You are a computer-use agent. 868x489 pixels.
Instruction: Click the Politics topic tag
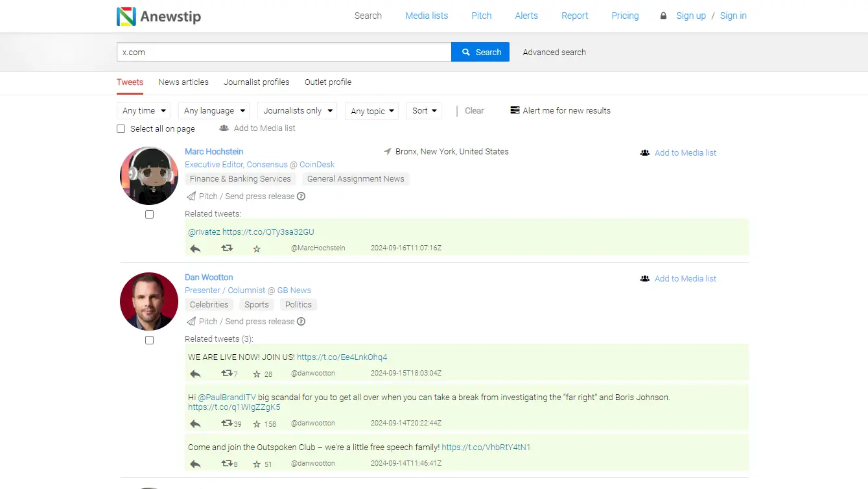pyautogui.click(x=298, y=304)
